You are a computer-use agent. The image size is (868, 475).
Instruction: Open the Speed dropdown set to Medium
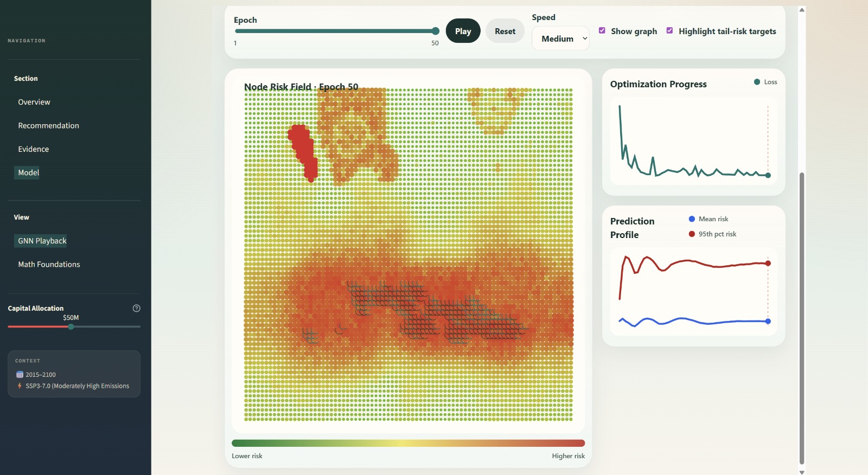pos(560,38)
